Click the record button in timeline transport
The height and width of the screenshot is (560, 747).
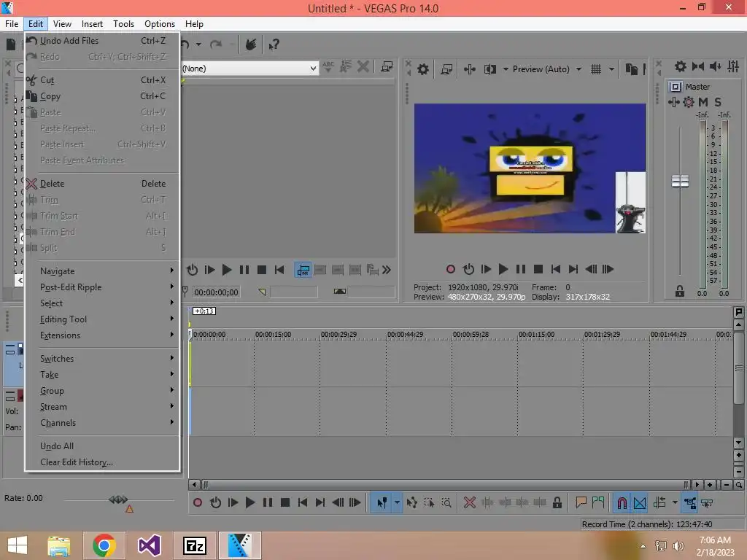tap(197, 502)
